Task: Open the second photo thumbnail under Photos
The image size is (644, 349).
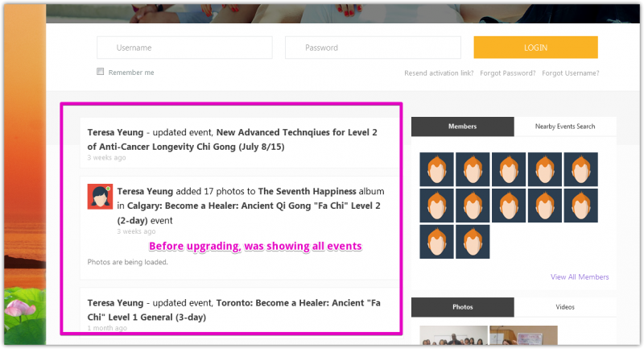Action: pos(524,335)
